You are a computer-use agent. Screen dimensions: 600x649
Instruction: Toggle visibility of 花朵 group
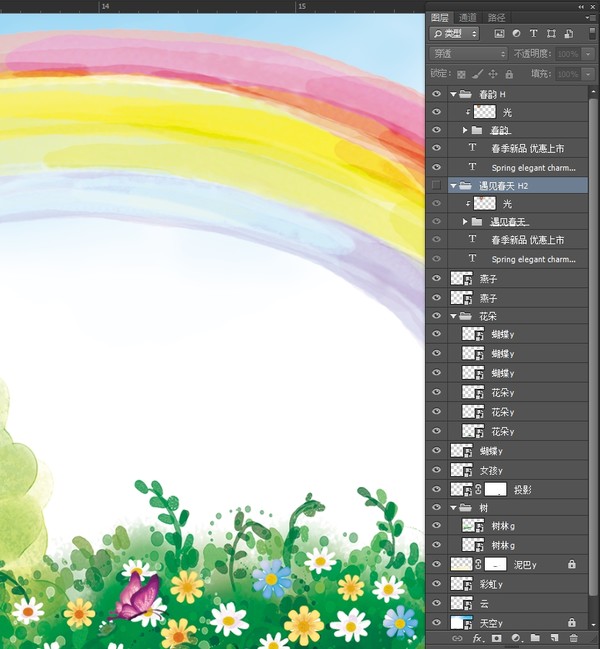pyautogui.click(x=436, y=316)
